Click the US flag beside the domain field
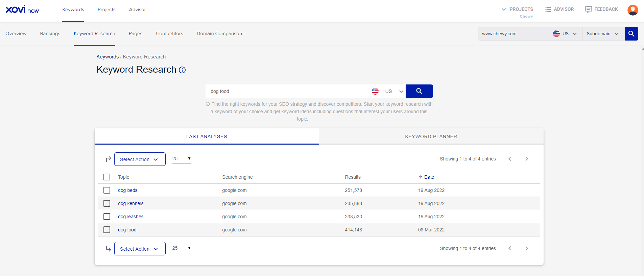644x276 pixels. (556, 34)
